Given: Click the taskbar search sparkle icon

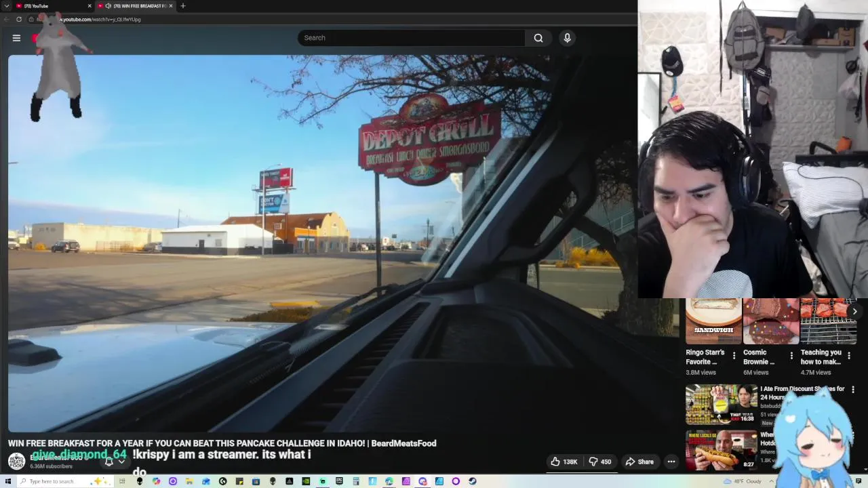Looking at the screenshot, I should [101, 481].
